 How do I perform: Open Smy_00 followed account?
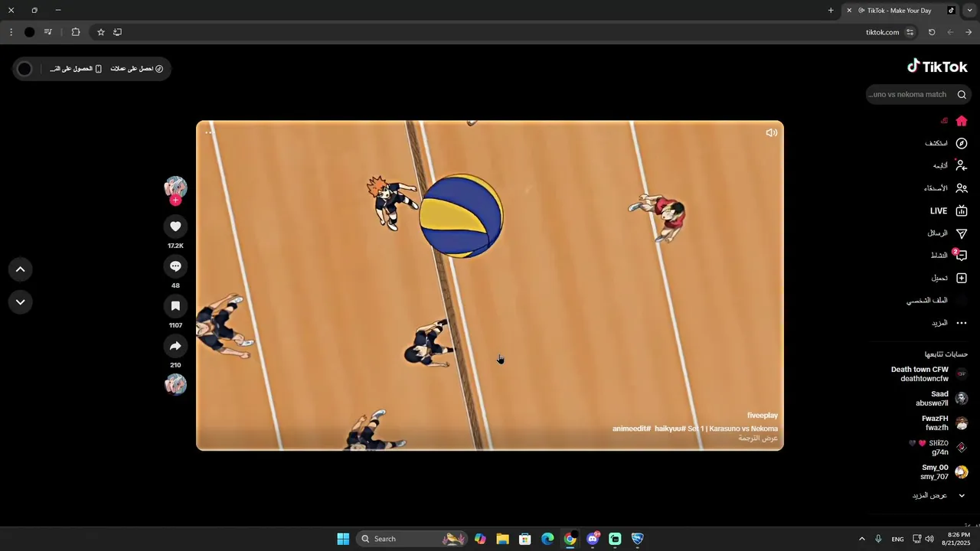pos(944,472)
